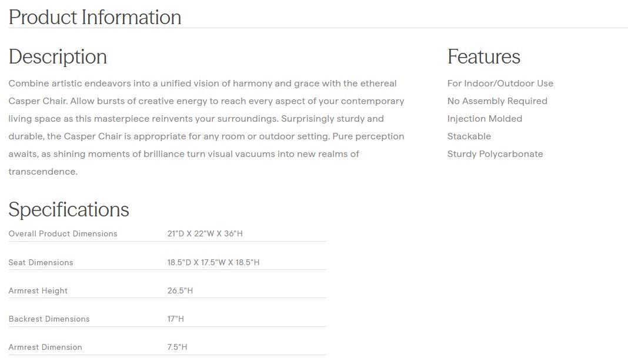Select the 'Armrest Height' spec label
Viewport: 628px width, 364px height.
click(38, 290)
